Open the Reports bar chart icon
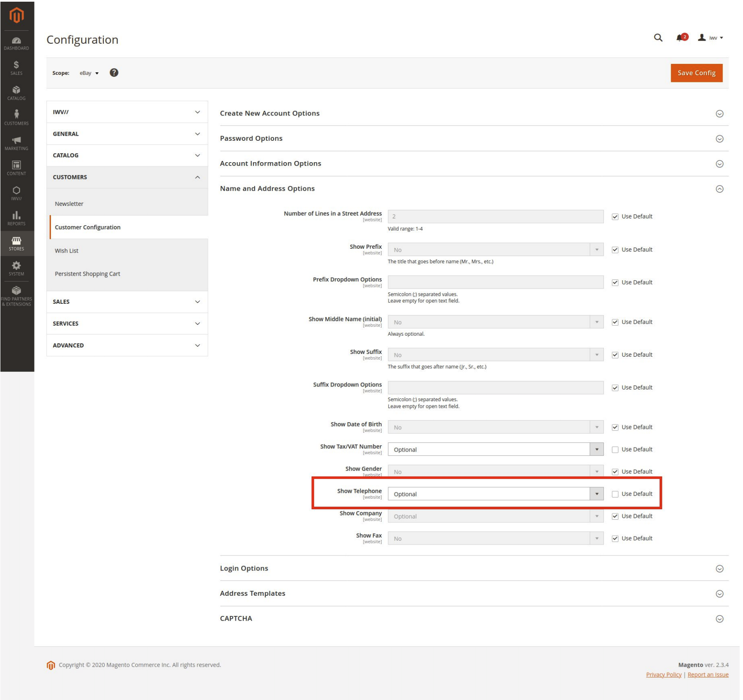The image size is (743, 700). pos(16,218)
